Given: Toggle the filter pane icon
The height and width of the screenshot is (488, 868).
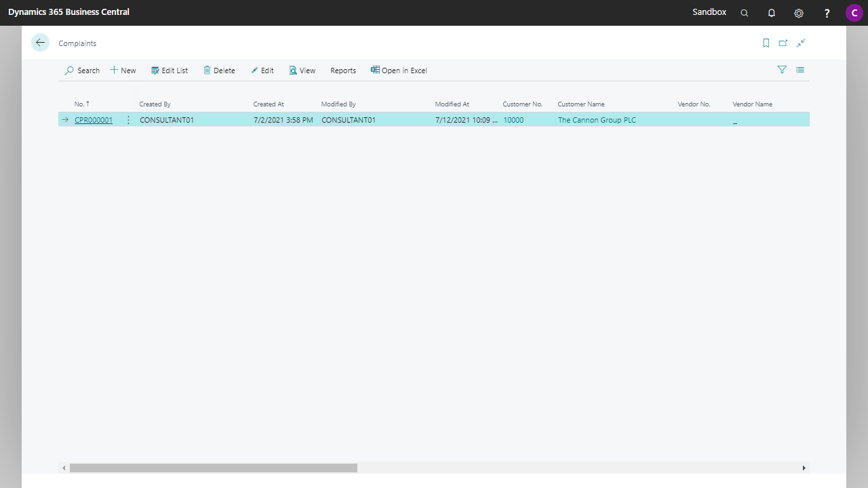Looking at the screenshot, I should click(782, 70).
